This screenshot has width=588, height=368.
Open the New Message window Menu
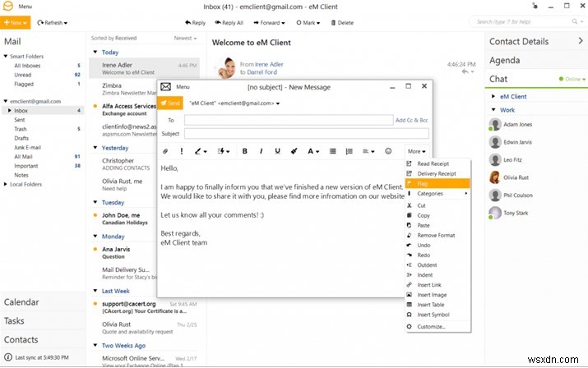point(183,87)
